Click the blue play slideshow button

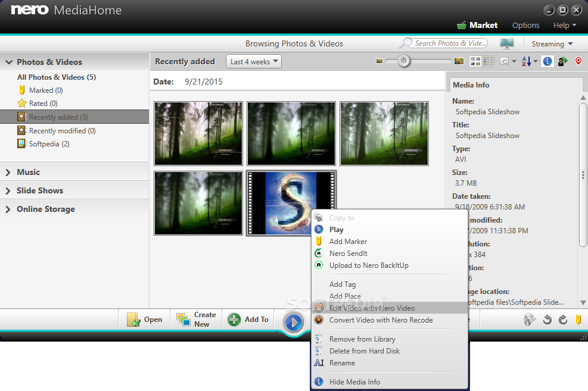coord(293,322)
